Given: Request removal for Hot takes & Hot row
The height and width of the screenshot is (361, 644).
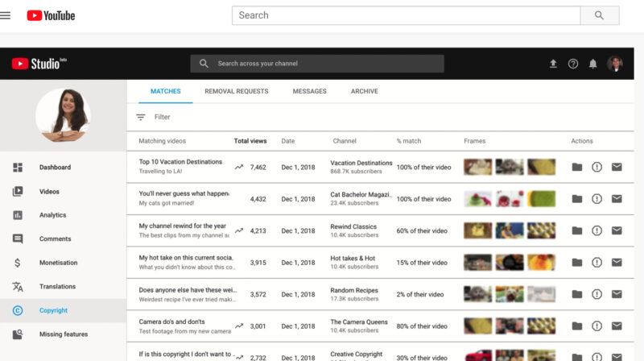Looking at the screenshot, I should coord(597,263).
